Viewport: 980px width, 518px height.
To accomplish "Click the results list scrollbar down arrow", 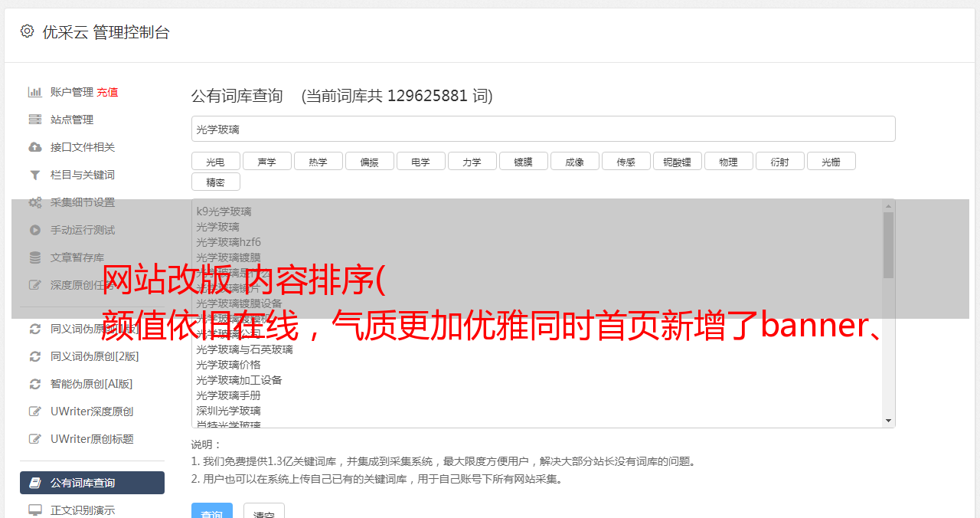I will coord(888,421).
